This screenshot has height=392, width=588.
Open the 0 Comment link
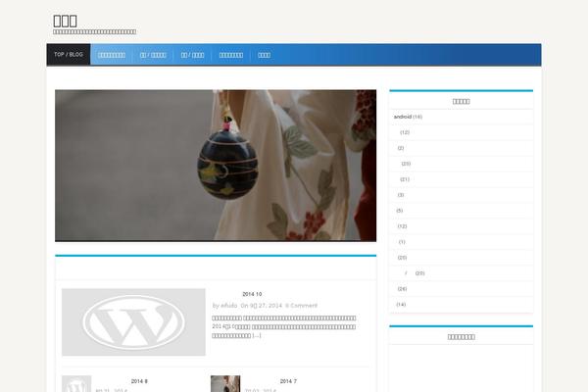(301, 306)
